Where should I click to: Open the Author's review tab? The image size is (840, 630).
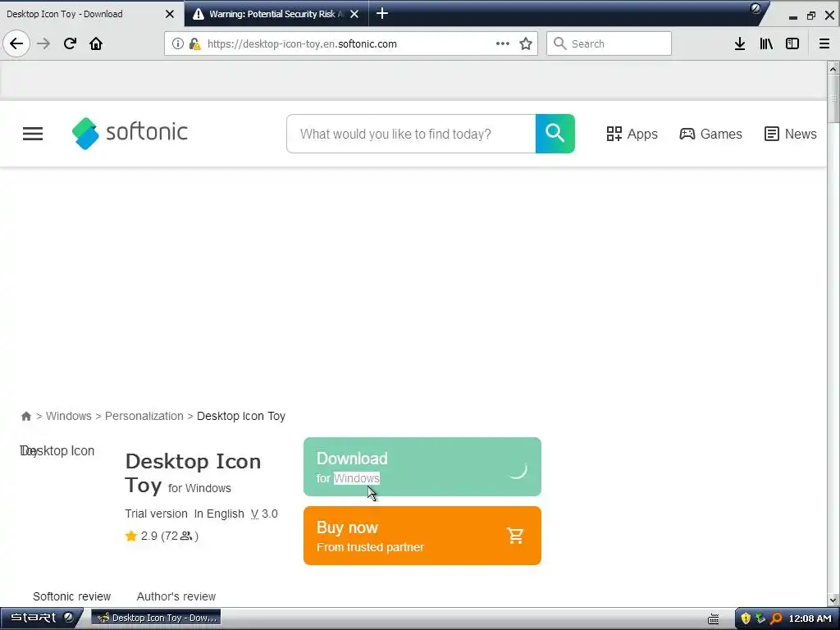click(x=176, y=596)
